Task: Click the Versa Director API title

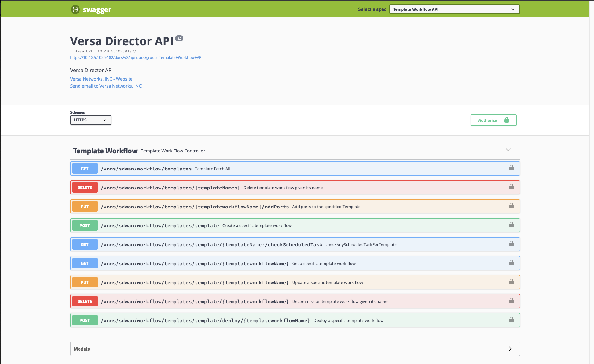Action: (x=122, y=41)
